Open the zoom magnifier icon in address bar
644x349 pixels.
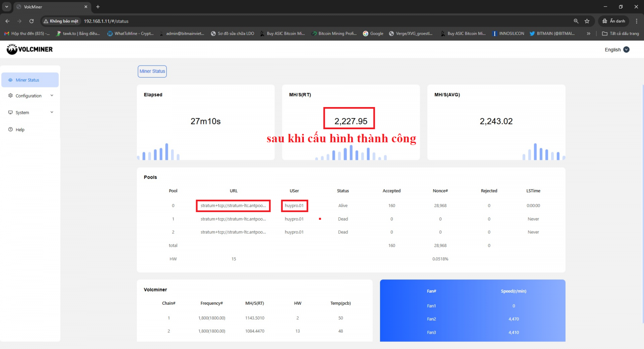click(x=576, y=21)
